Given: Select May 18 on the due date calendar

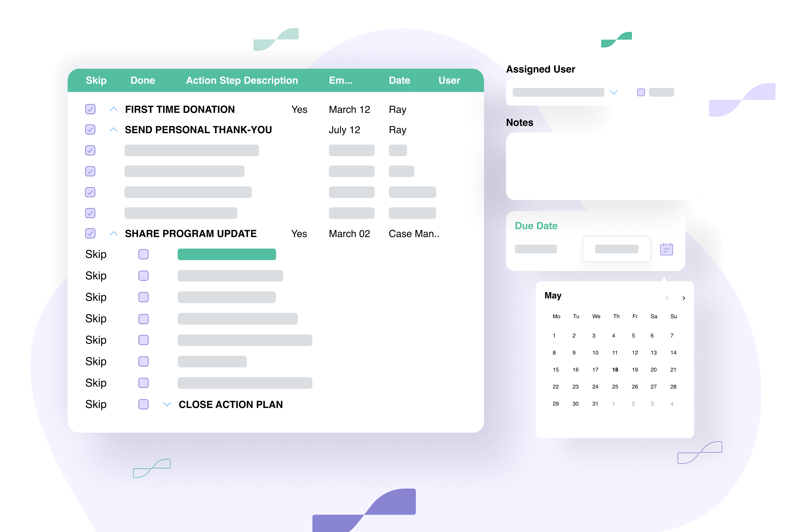Looking at the screenshot, I should [615, 369].
